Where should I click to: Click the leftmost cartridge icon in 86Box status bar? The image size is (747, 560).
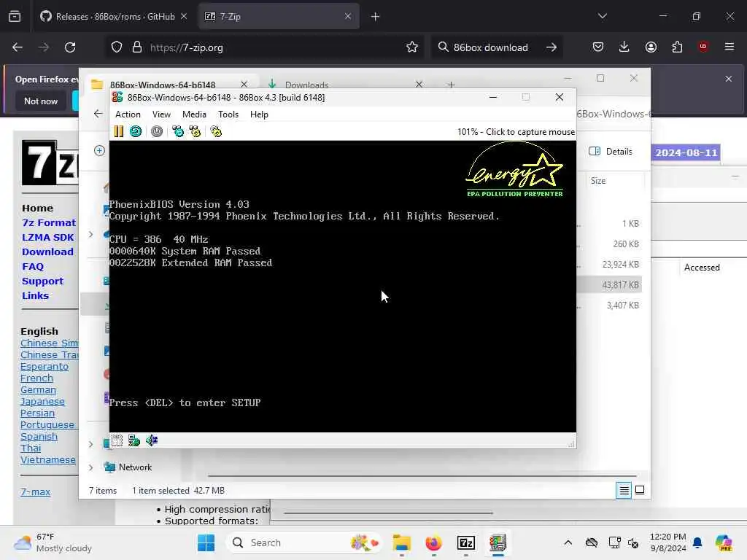(x=117, y=440)
